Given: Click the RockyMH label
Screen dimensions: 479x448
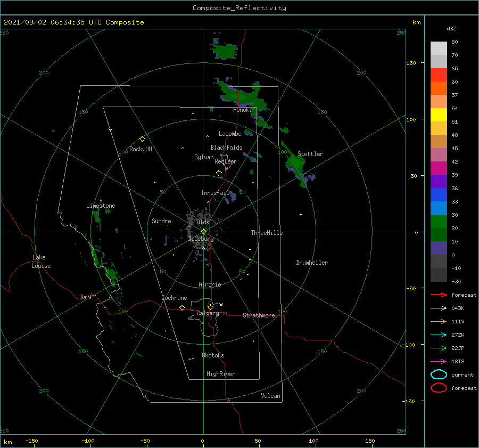Looking at the screenshot, I should (141, 149).
